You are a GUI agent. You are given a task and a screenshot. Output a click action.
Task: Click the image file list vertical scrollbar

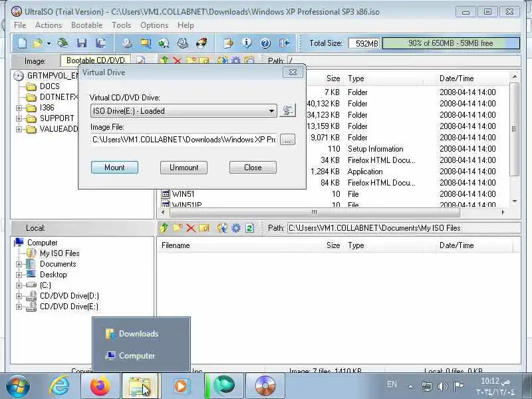pos(514,128)
